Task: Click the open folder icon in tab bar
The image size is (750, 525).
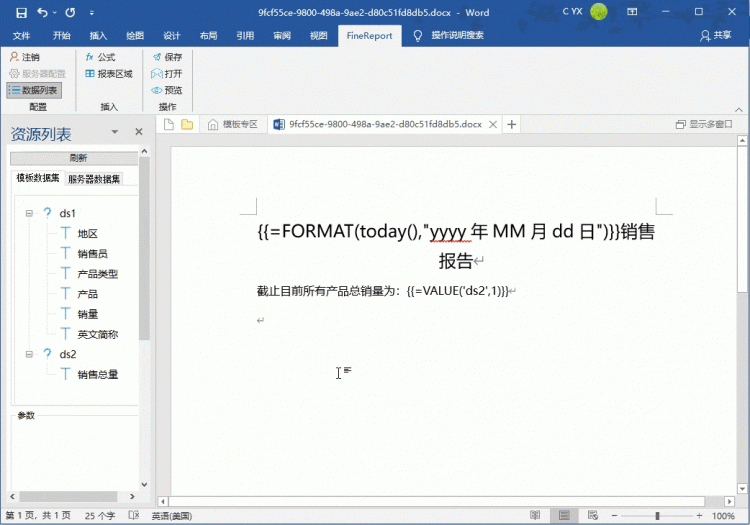Action: tap(187, 124)
